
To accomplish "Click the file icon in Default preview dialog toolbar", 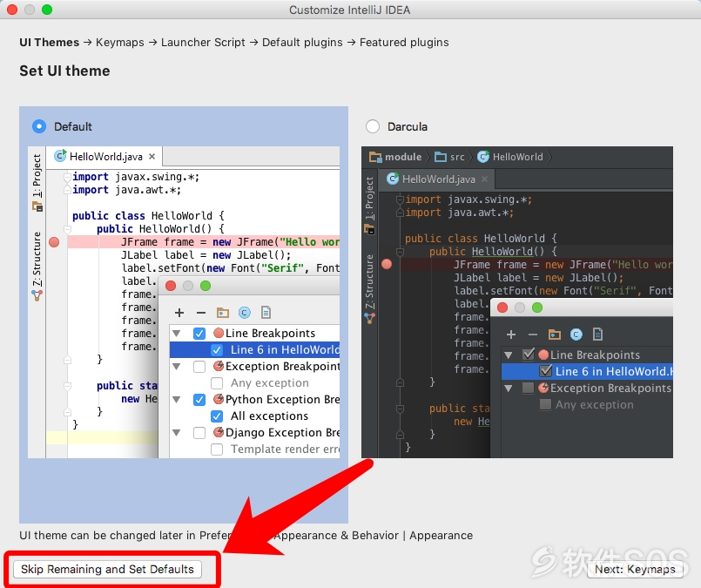I will [x=266, y=312].
